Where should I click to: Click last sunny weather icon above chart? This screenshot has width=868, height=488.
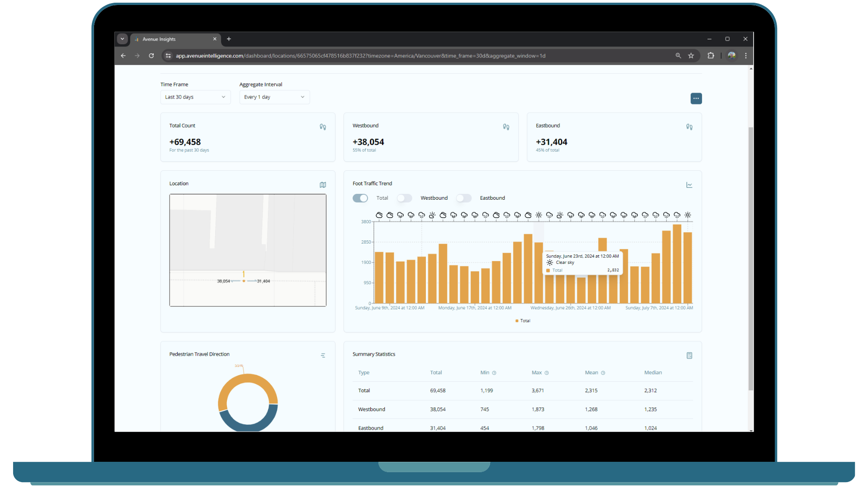click(x=688, y=215)
